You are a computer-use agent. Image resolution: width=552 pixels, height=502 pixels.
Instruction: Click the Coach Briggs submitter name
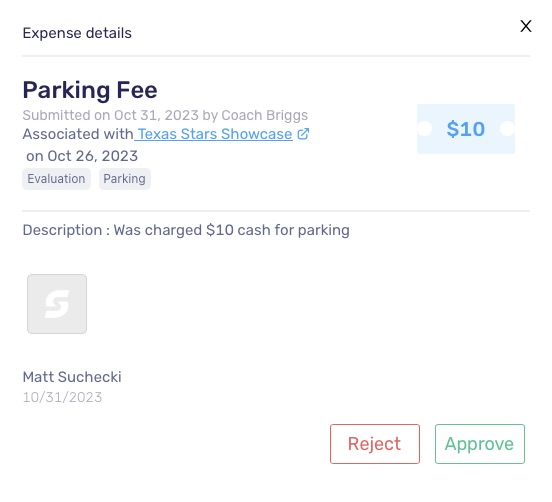pyautogui.click(x=265, y=115)
